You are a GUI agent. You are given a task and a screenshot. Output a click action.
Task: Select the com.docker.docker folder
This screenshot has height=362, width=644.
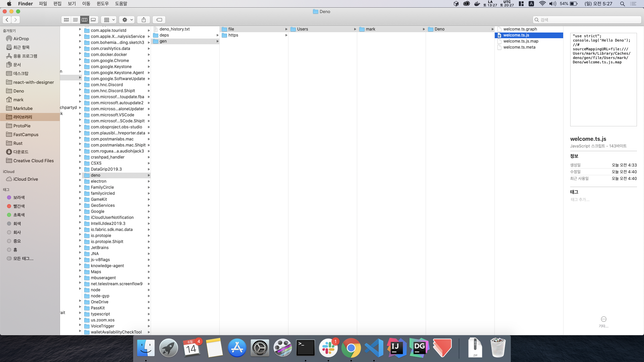[x=109, y=55]
